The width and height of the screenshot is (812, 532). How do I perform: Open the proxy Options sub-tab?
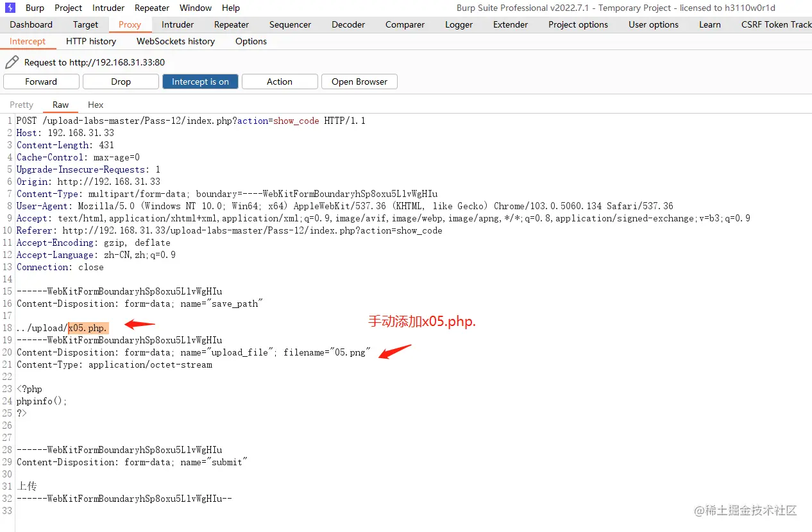pos(251,41)
